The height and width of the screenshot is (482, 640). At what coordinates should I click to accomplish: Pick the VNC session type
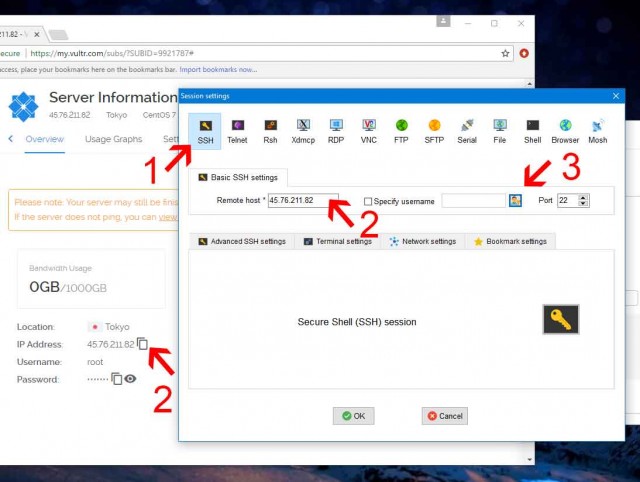pyautogui.click(x=369, y=131)
